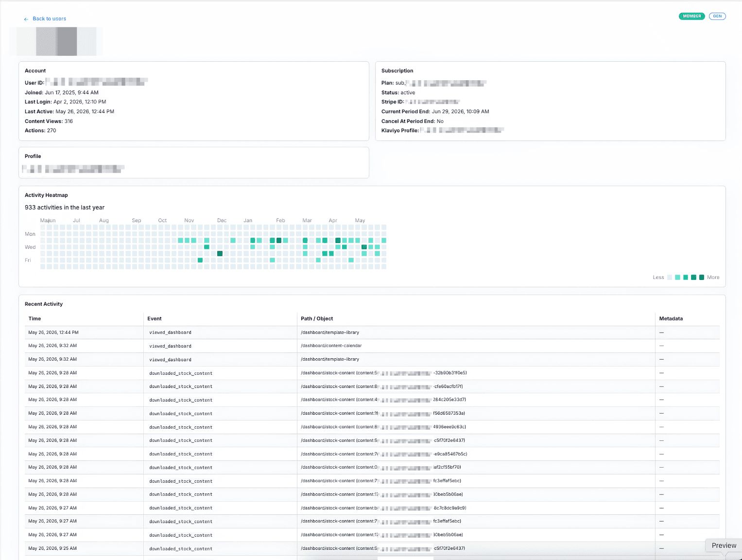
Task: Click 'Status: active' in Subscription
Action: tap(398, 92)
